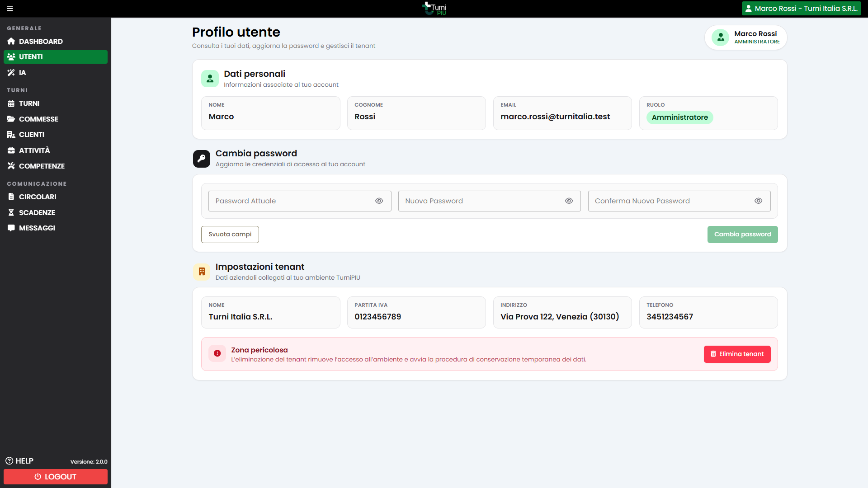Click the Scadenze hourglass icon
Image resolution: width=868 pixels, height=488 pixels.
click(11, 212)
